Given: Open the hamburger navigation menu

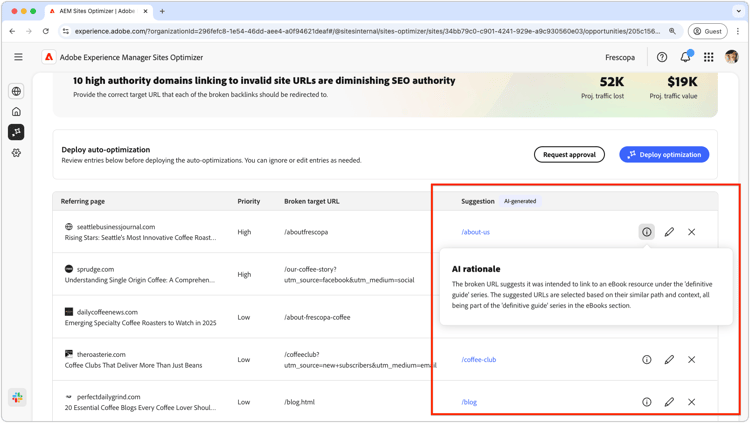Looking at the screenshot, I should click(18, 57).
